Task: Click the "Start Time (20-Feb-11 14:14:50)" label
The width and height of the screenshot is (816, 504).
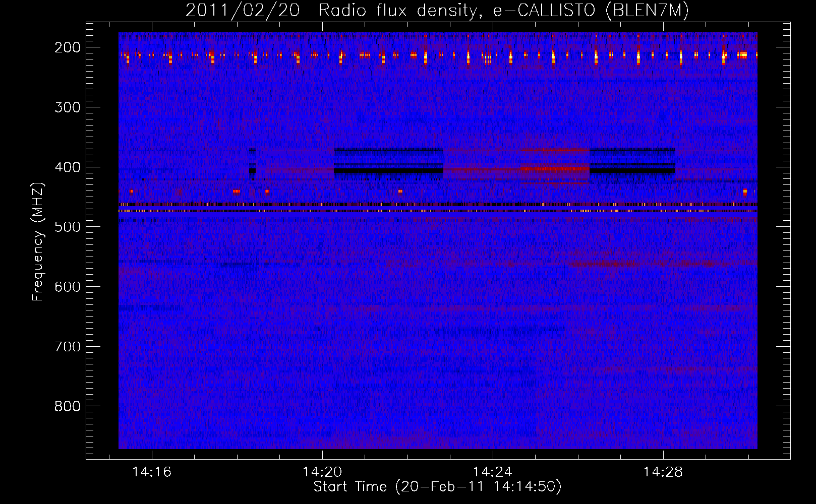Action: [437, 487]
